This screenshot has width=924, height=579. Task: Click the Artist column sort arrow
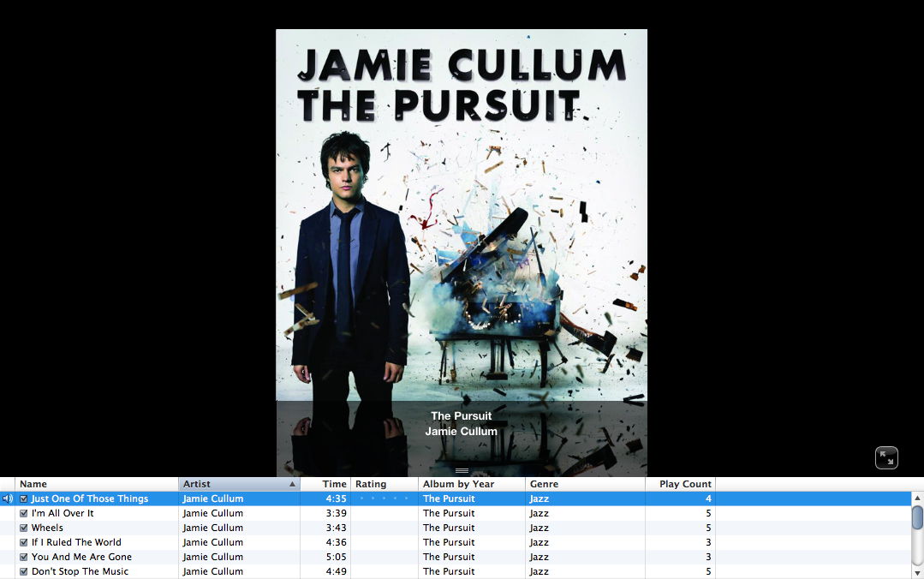point(292,484)
